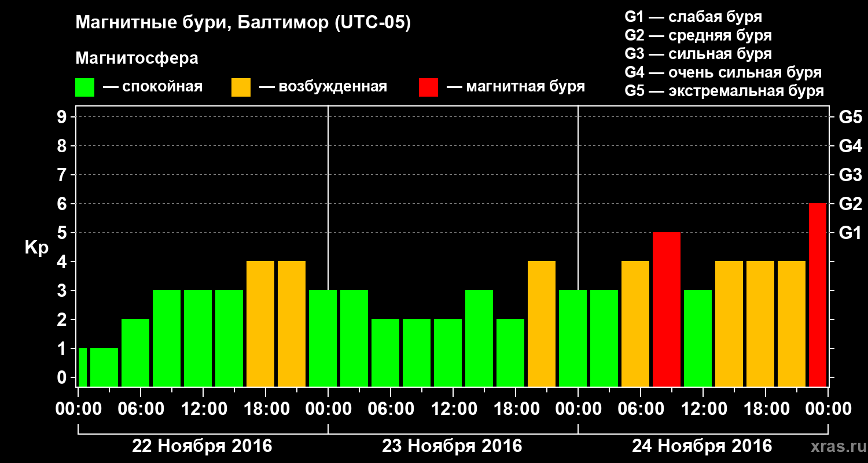Click the red Kp 5 bar on 24 November
The width and height of the screenshot is (868, 463).
pyautogui.click(x=667, y=309)
